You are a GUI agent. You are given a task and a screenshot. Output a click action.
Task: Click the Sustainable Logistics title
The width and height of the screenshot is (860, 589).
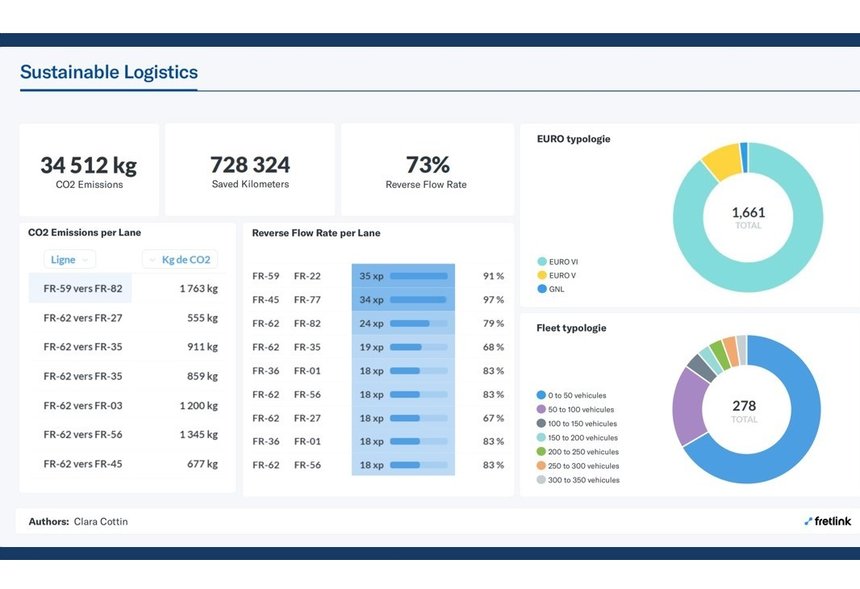point(109,72)
